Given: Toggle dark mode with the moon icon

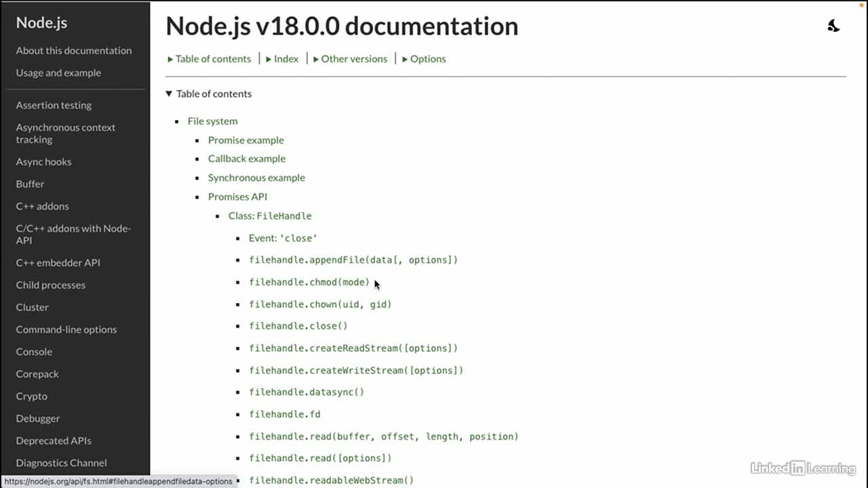Looking at the screenshot, I should tap(833, 26).
